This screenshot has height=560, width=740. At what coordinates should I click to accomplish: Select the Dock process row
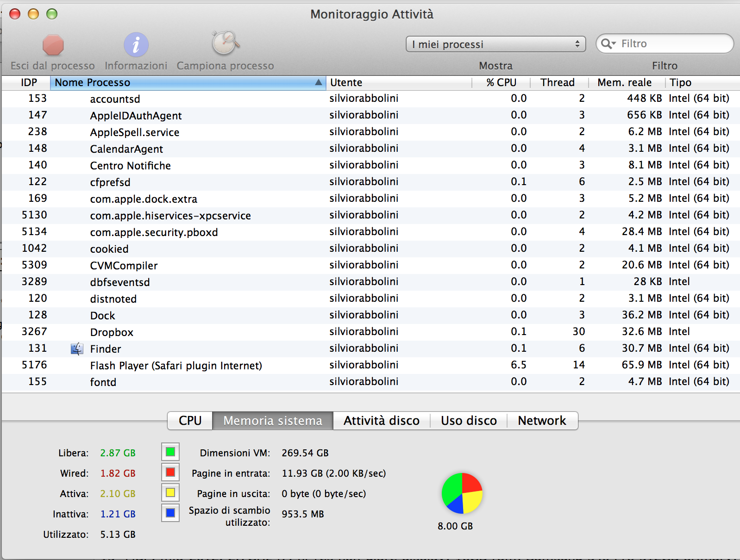[370, 315]
